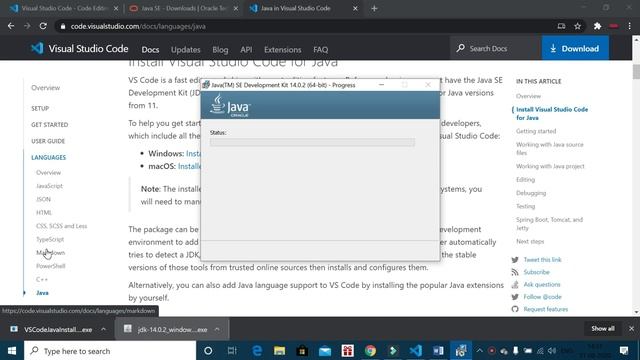The height and width of the screenshot is (360, 640).
Task: Open the Docs nav item
Action: pos(150,49)
